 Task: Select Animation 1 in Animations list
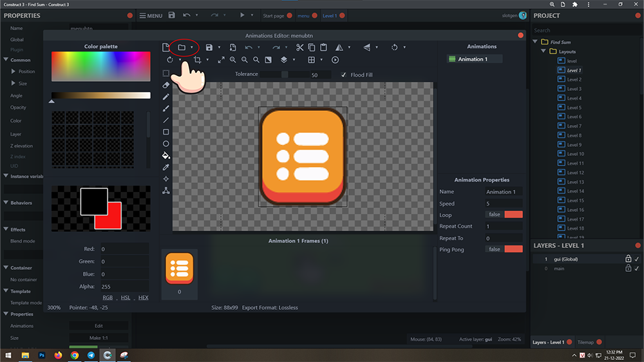475,59
